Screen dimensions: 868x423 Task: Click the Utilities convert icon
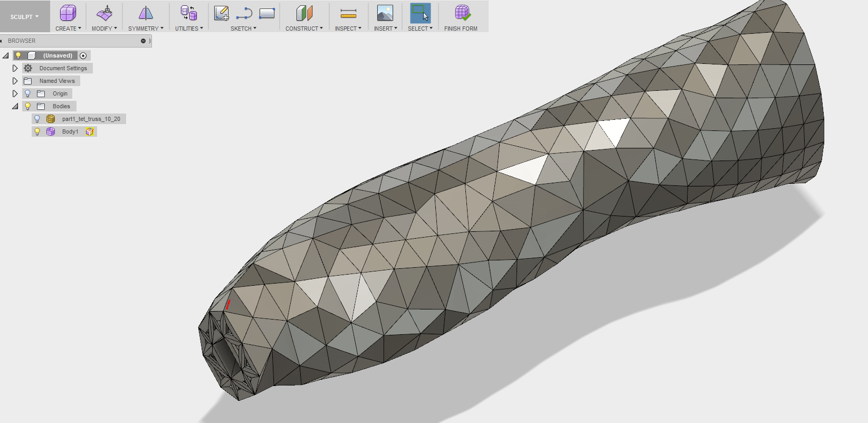click(x=188, y=13)
